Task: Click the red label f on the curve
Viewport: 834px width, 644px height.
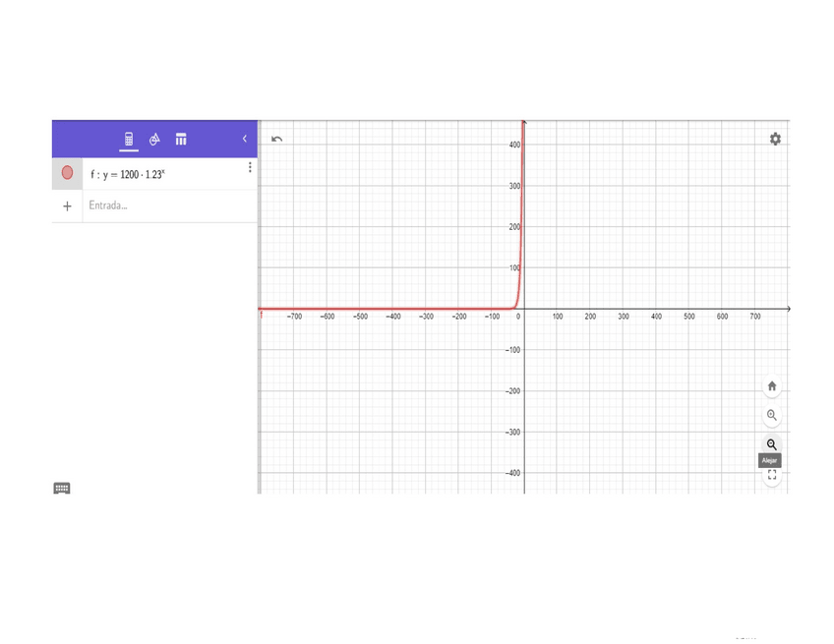Action: pos(262,316)
